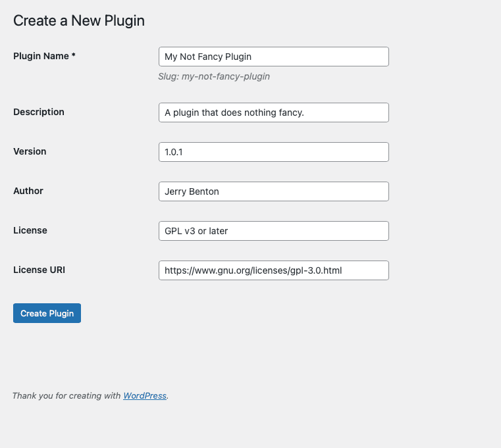The height and width of the screenshot is (448, 501).
Task: Click the word 'Benton' in the Author field
Action: [204, 191]
